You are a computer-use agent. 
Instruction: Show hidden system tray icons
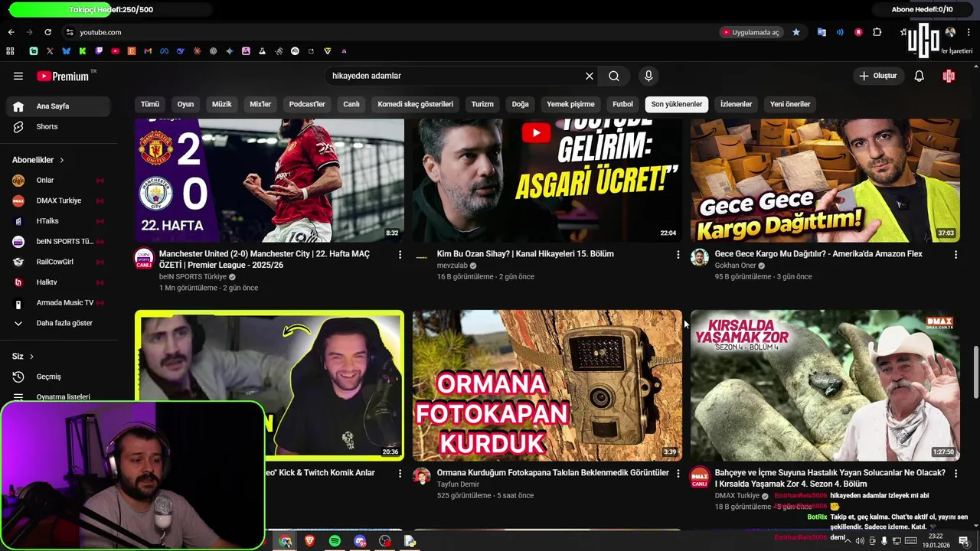(848, 541)
